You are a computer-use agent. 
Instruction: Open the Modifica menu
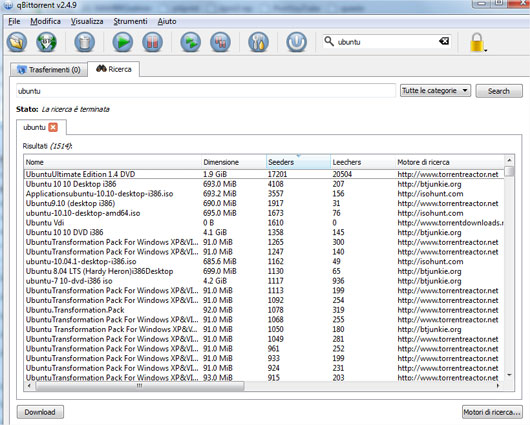pyautogui.click(x=45, y=21)
